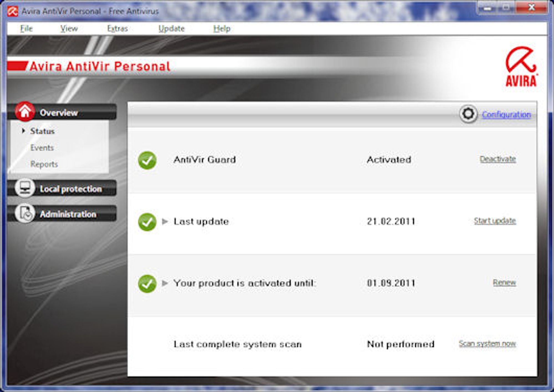Image resolution: width=554 pixels, height=392 pixels.
Task: Open the File menu
Action: [x=26, y=29]
